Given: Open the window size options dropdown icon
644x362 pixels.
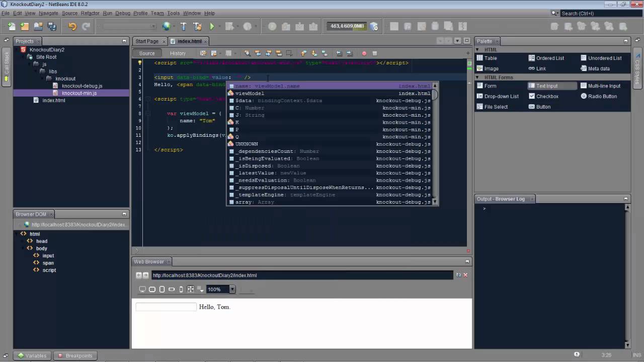Looking at the screenshot, I should click(x=201, y=289).
